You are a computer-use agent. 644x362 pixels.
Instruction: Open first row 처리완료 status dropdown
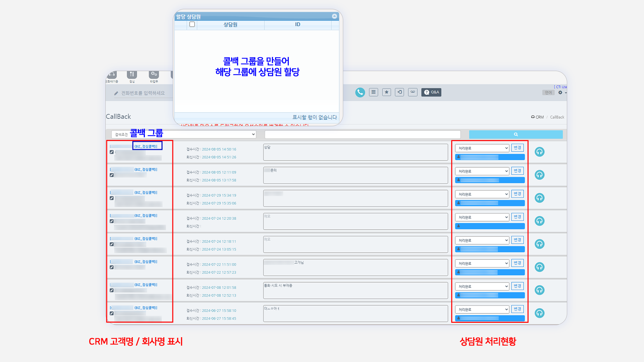pos(482,148)
